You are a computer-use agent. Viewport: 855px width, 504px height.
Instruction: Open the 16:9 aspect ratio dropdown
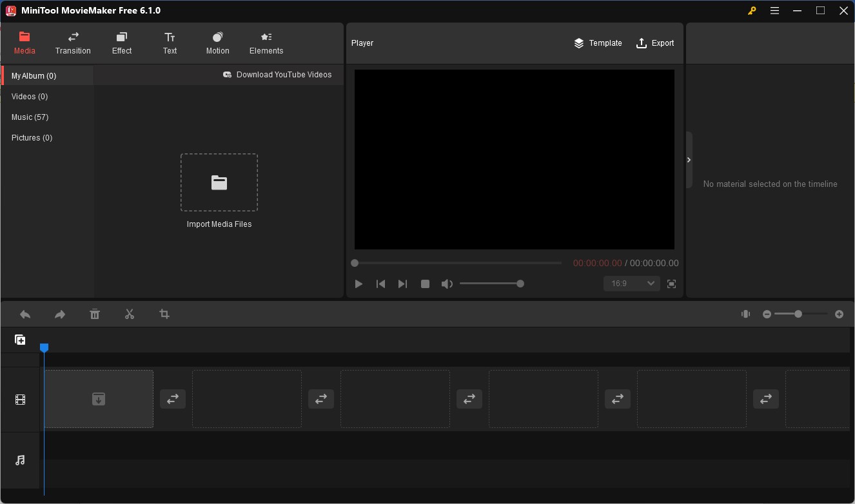click(x=631, y=284)
